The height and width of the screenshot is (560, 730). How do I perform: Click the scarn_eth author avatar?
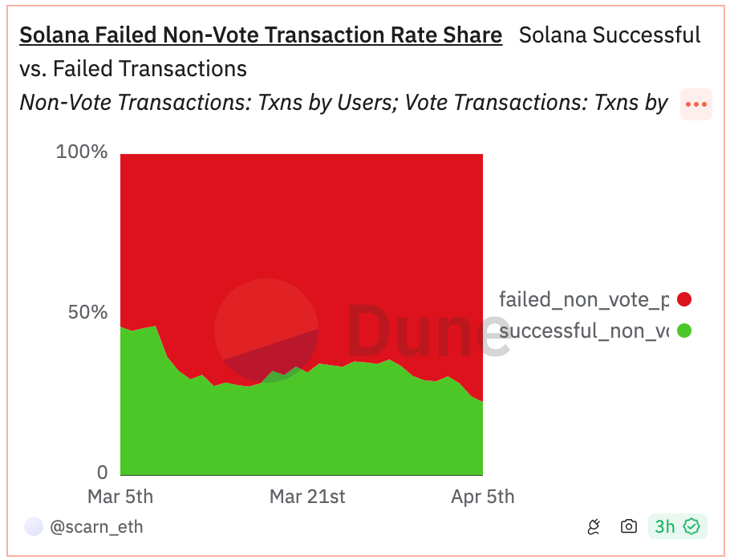point(34,526)
